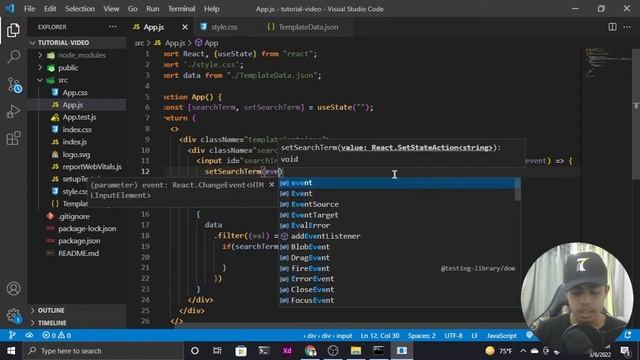Click the errors and warnings status indicator
This screenshot has width=640, height=360.
pyautogui.click(x=57, y=336)
